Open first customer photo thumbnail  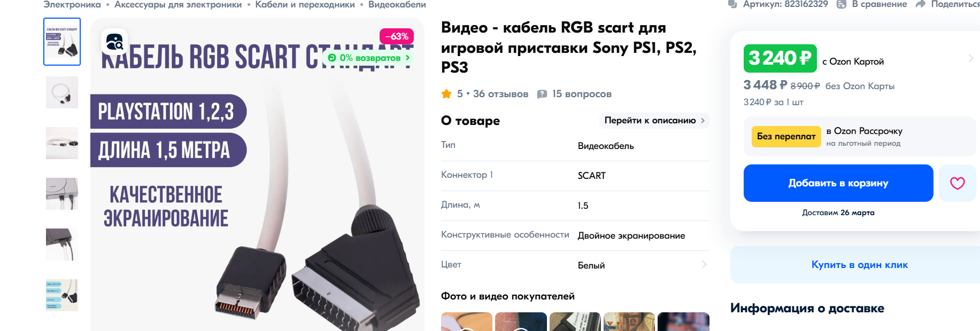467,321
